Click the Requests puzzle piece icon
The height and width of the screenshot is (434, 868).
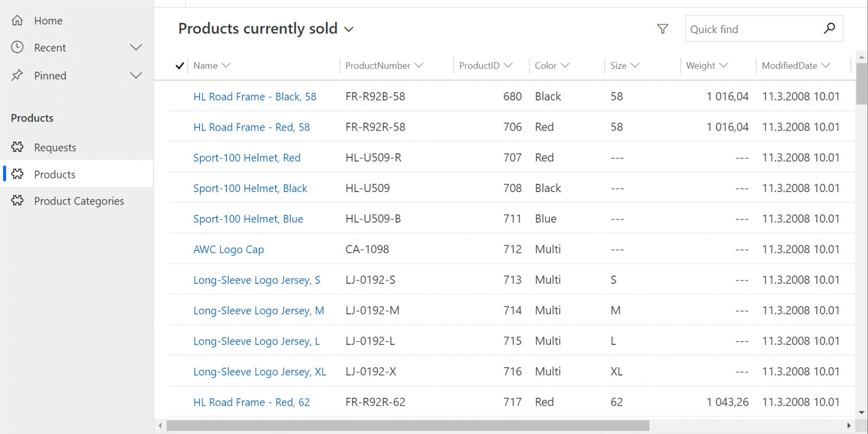click(17, 147)
